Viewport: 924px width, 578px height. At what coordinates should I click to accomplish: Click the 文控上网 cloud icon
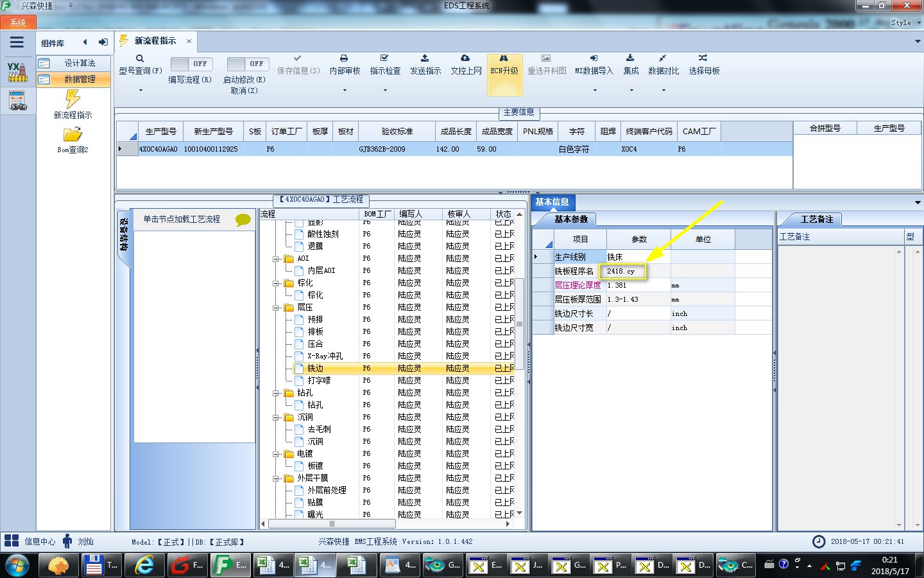tap(465, 58)
